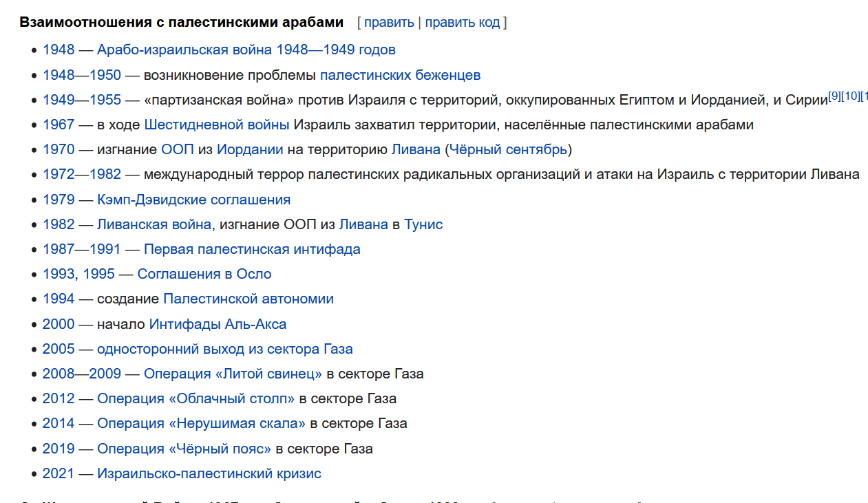Open «Первая палестинская интифада» article

pos(252,249)
